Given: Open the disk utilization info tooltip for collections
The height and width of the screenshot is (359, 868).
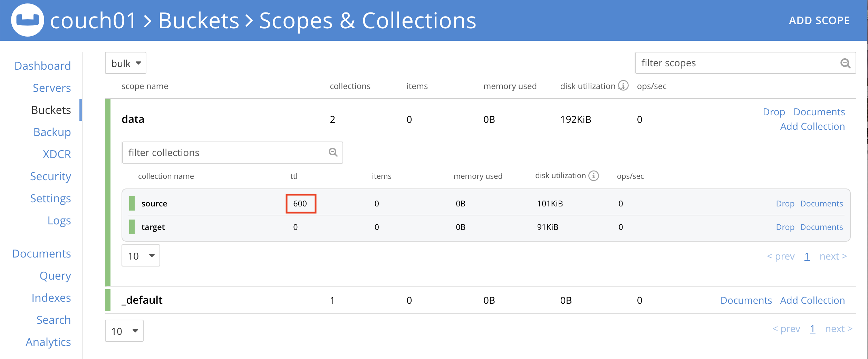Looking at the screenshot, I should (594, 175).
